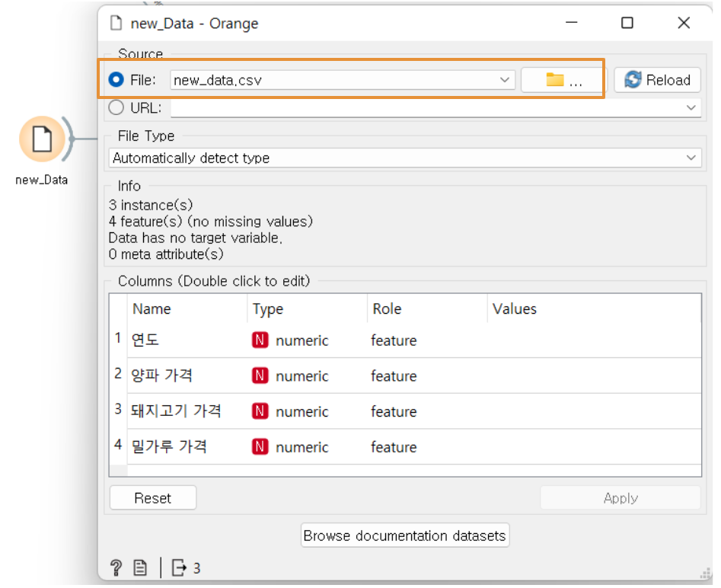The width and height of the screenshot is (721, 588).
Task: Click the Role column header
Action: (427, 308)
